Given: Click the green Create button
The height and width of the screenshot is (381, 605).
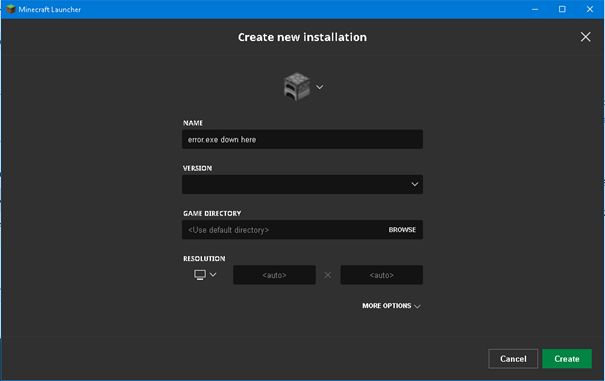Looking at the screenshot, I should (567, 359).
